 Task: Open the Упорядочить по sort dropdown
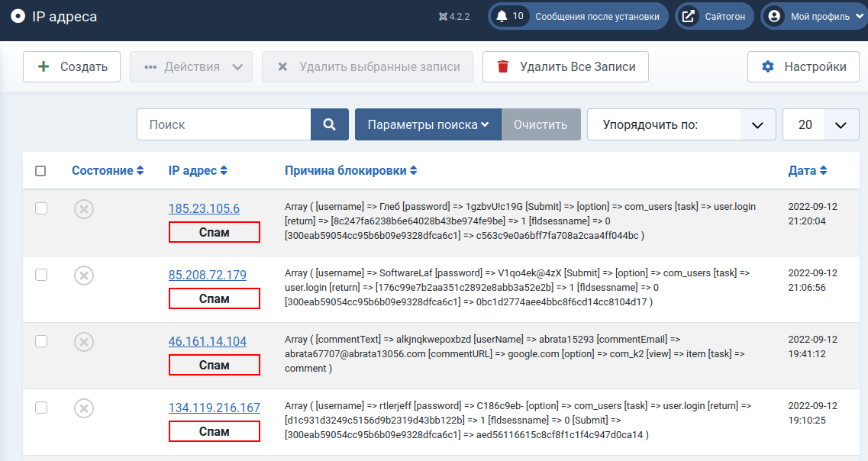point(682,124)
